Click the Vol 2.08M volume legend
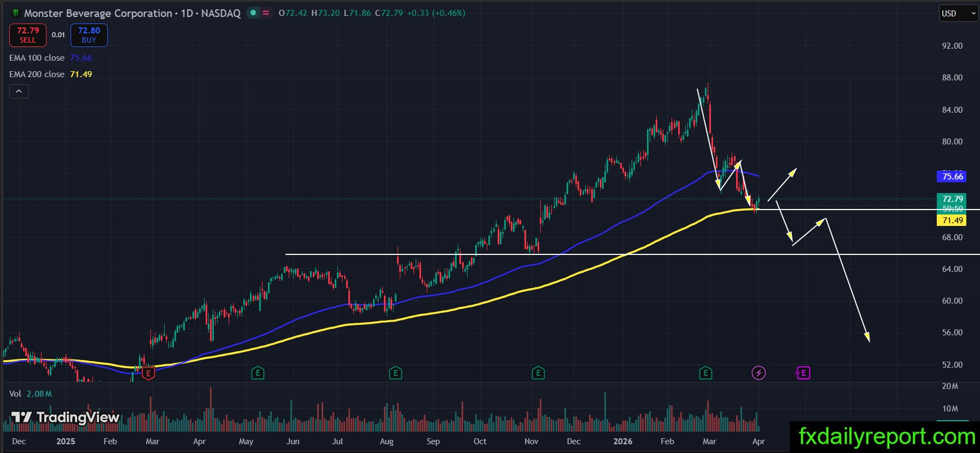Screen dimensions: 980x453 click(x=31, y=394)
